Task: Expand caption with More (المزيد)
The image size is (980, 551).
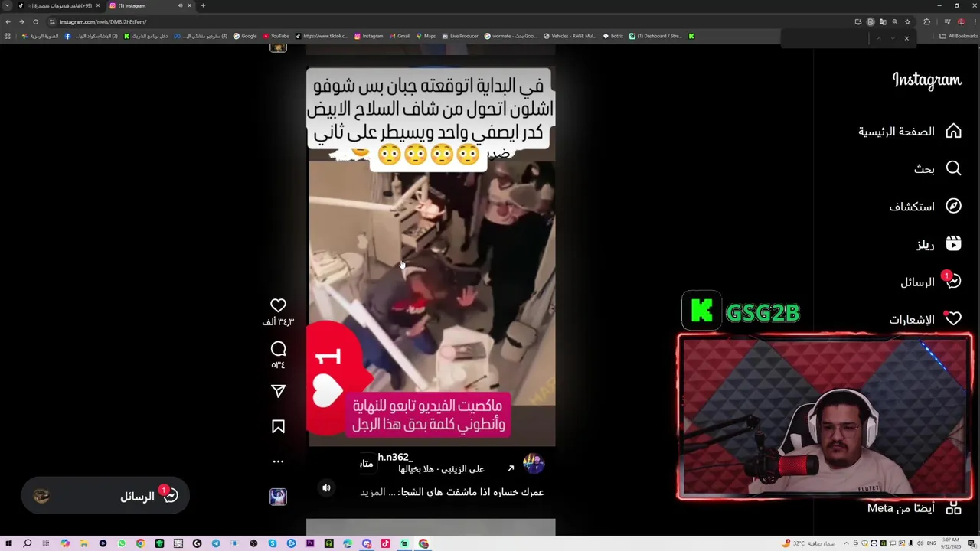Action: click(x=373, y=492)
